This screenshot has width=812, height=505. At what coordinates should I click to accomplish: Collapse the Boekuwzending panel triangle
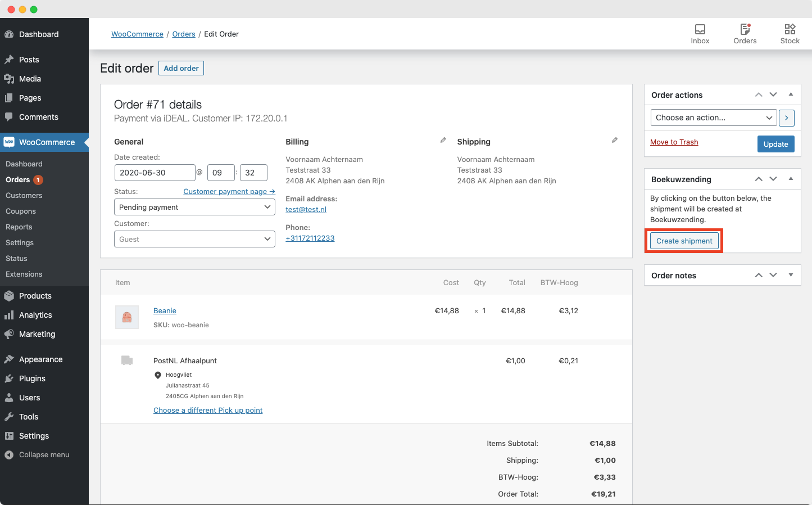(x=791, y=179)
